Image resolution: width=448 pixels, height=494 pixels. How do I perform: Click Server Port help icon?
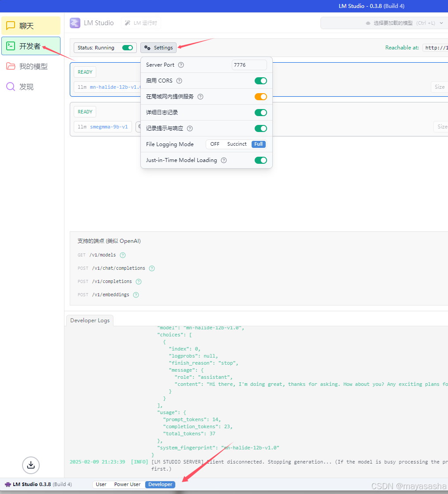pyautogui.click(x=181, y=65)
